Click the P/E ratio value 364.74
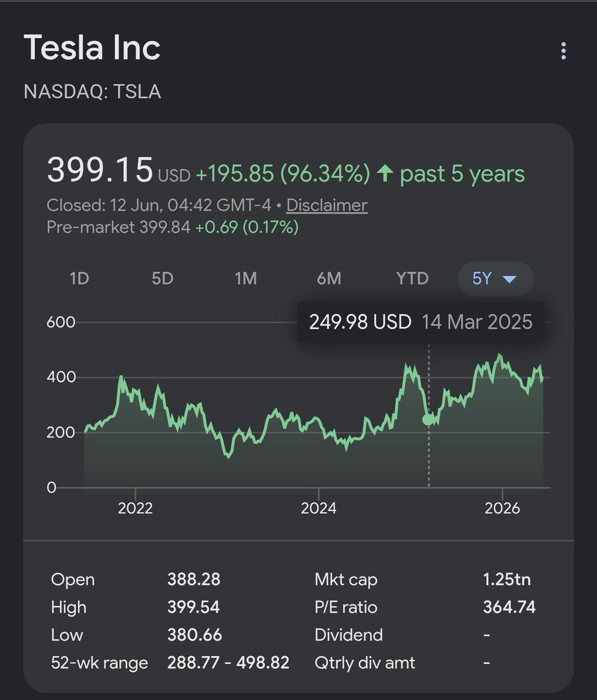The width and height of the screenshot is (597, 700). 509,607
